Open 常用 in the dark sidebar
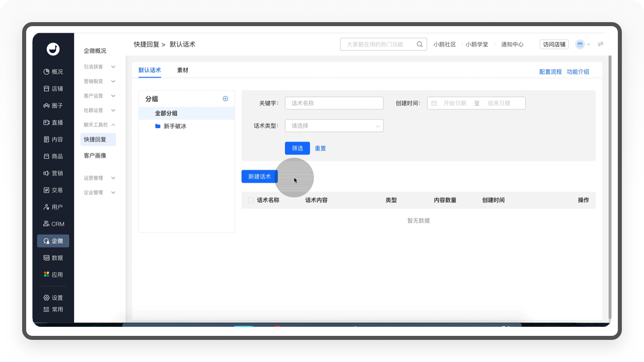 tap(53, 309)
